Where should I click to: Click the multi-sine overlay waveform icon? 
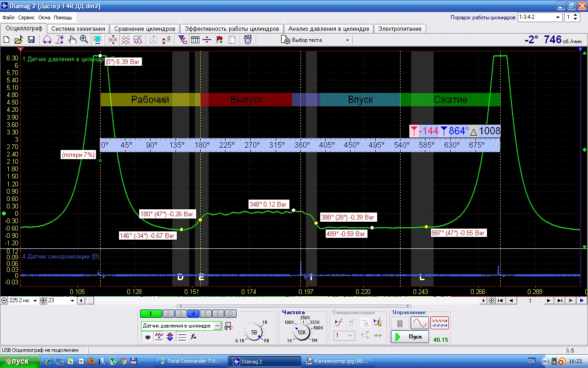(138, 40)
